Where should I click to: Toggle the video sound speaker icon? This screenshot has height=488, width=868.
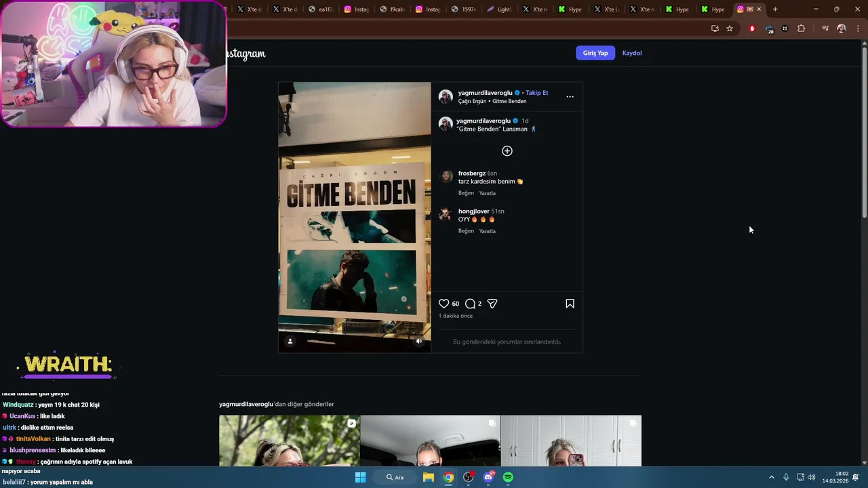(x=419, y=342)
